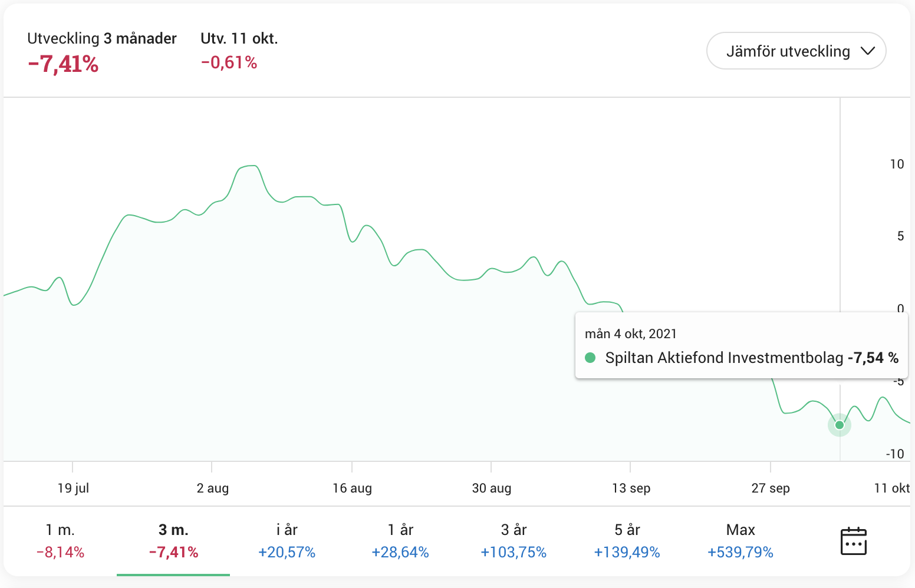
Task: Click the 13 sep axis date label
Action: click(631, 488)
